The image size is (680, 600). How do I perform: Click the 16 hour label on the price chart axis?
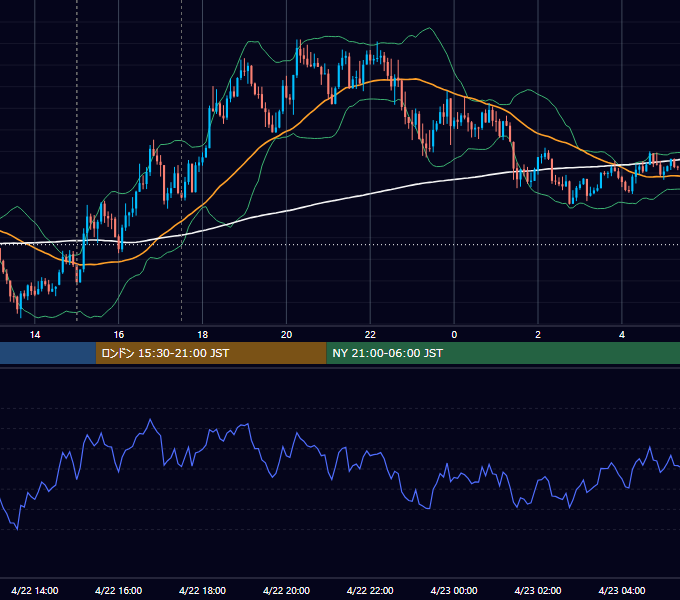coord(118,335)
